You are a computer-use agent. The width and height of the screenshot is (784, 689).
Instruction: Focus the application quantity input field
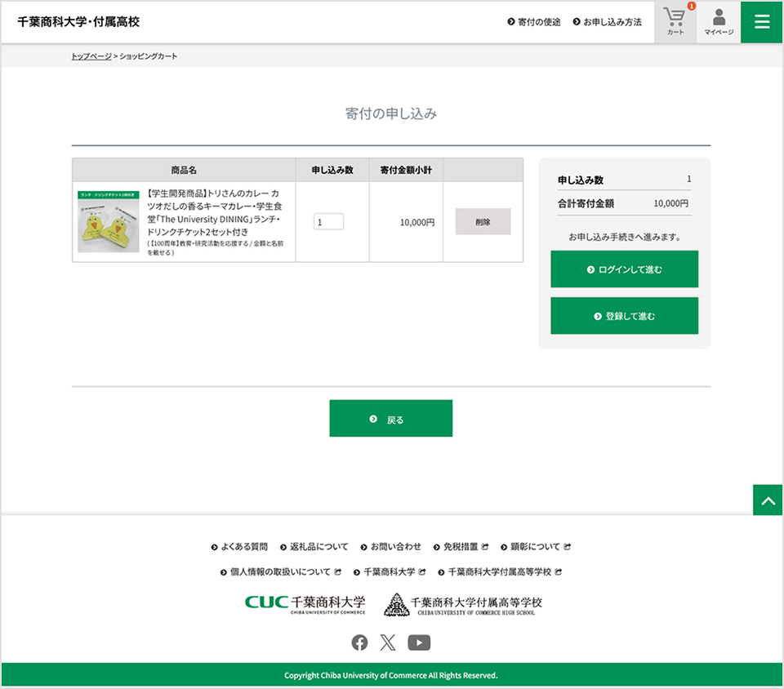click(328, 222)
